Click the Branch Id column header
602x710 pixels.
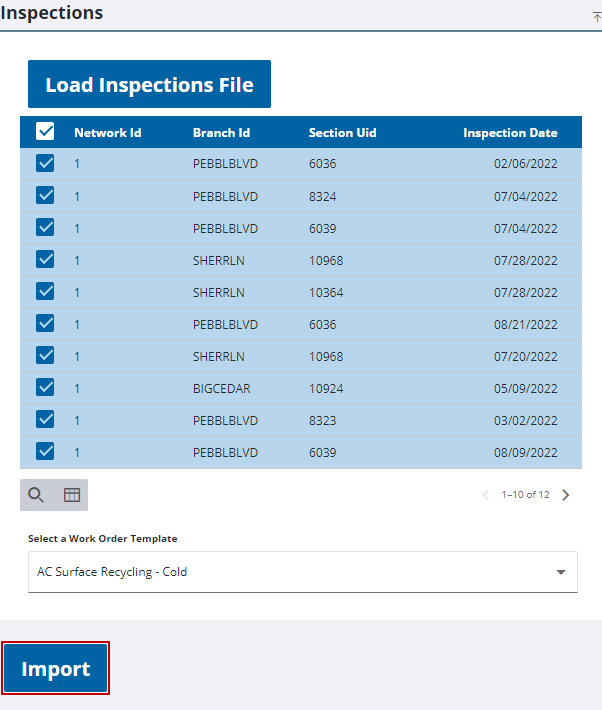click(221, 133)
